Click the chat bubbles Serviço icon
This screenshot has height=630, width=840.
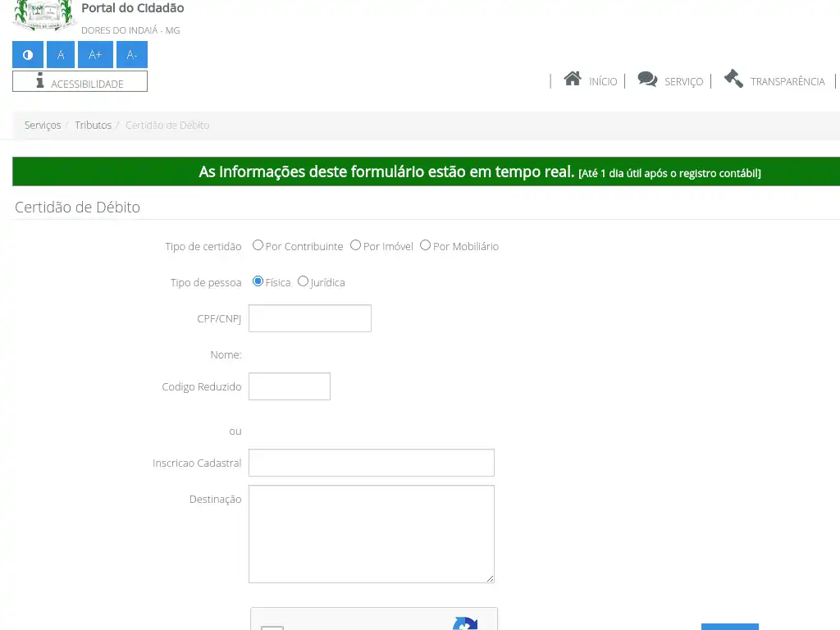647,79
